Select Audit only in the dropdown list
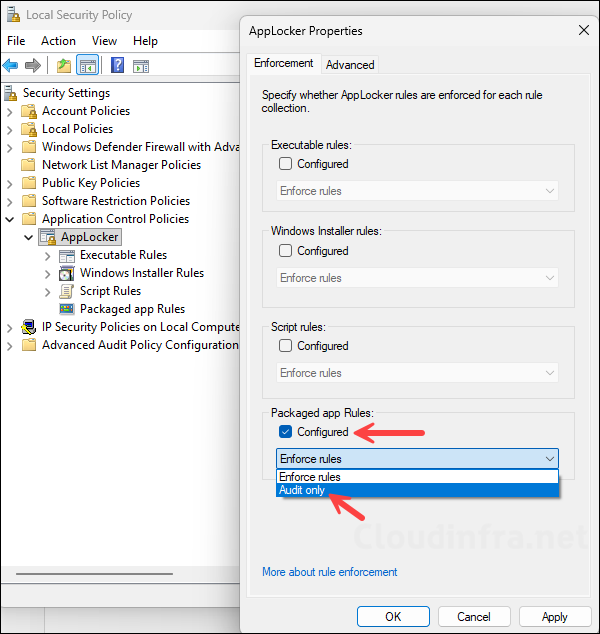This screenshot has height=634, width=600. coord(417,490)
